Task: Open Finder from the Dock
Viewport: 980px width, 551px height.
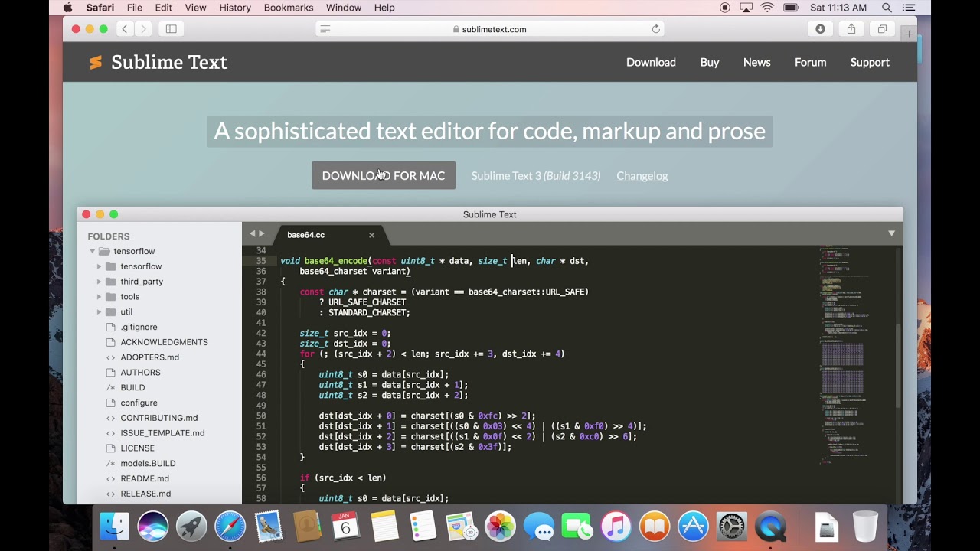Action: tap(115, 527)
